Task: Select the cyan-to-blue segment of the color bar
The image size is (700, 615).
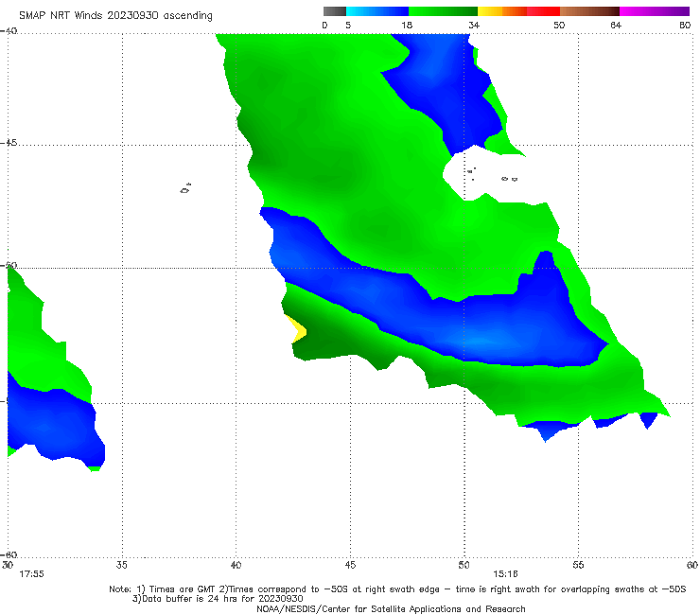Action: click(x=377, y=11)
